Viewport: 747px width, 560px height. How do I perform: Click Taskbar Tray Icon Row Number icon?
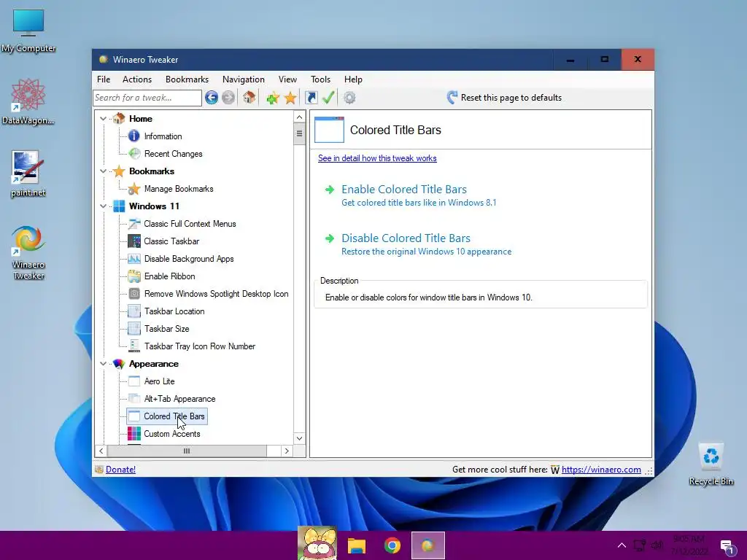(134, 346)
